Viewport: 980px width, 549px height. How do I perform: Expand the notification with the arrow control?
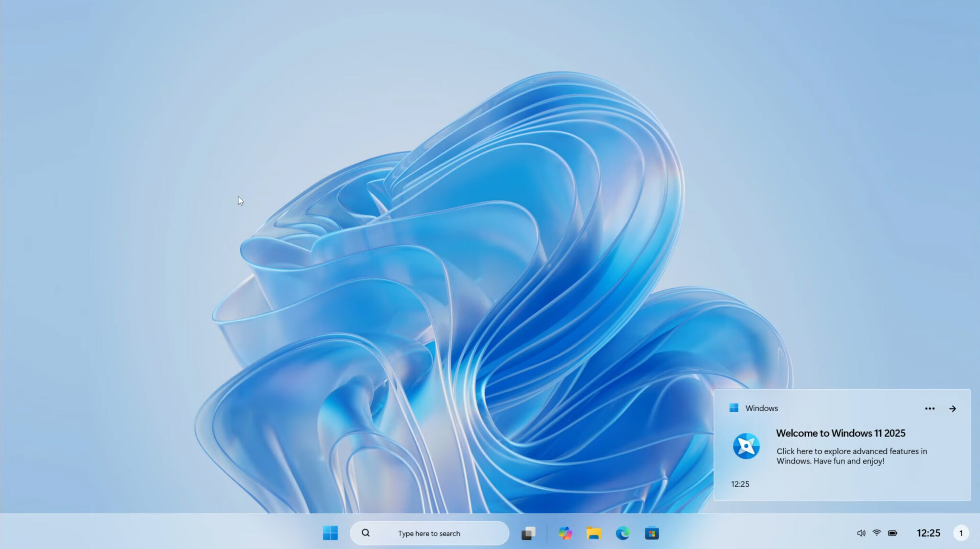[953, 408]
